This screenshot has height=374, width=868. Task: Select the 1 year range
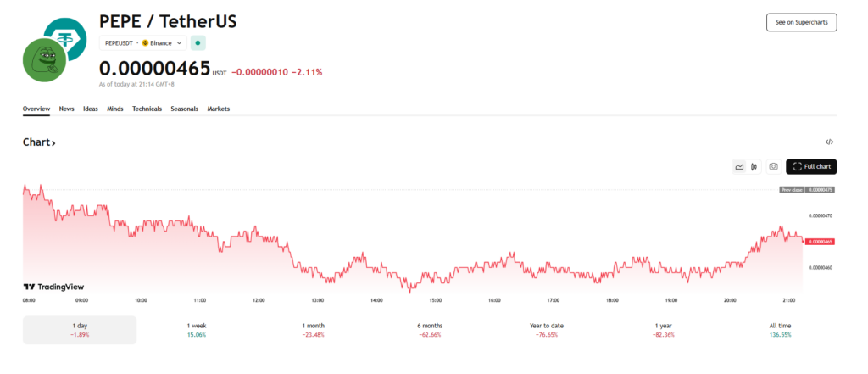664,330
